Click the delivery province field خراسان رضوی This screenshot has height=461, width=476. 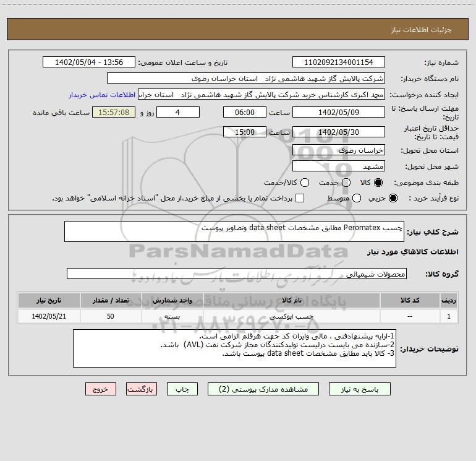point(339,150)
